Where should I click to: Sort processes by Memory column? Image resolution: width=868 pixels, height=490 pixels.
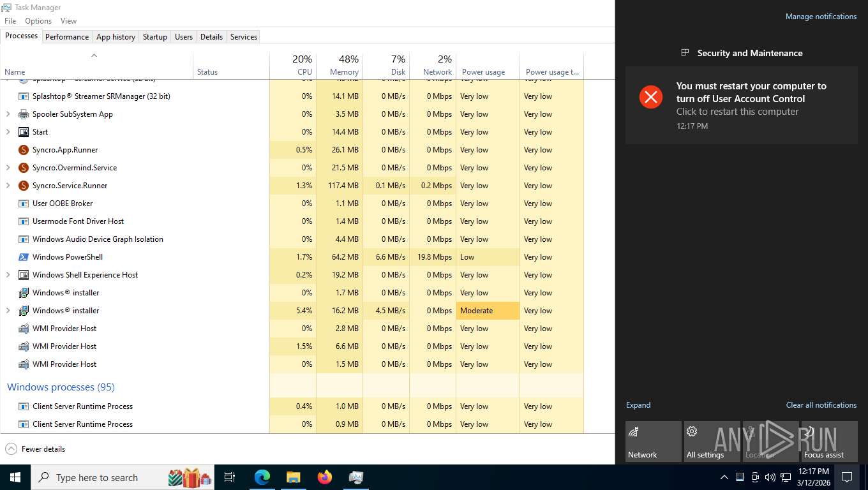[340, 65]
